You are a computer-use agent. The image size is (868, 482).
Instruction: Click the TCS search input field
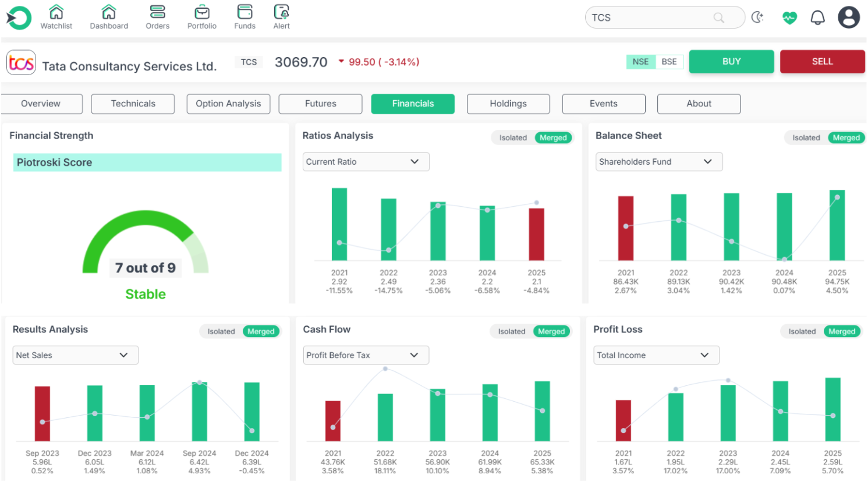[652, 17]
